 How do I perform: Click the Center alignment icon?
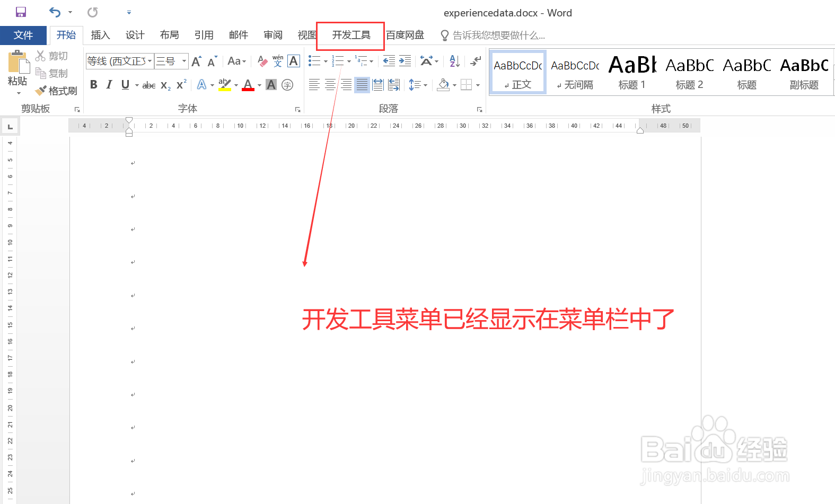coord(330,85)
